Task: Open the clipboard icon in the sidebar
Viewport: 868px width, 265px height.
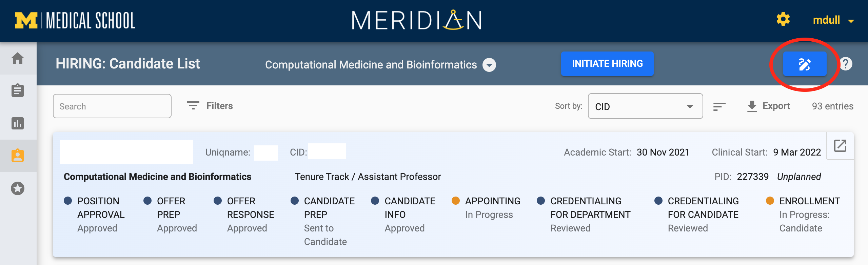Action: click(x=18, y=90)
